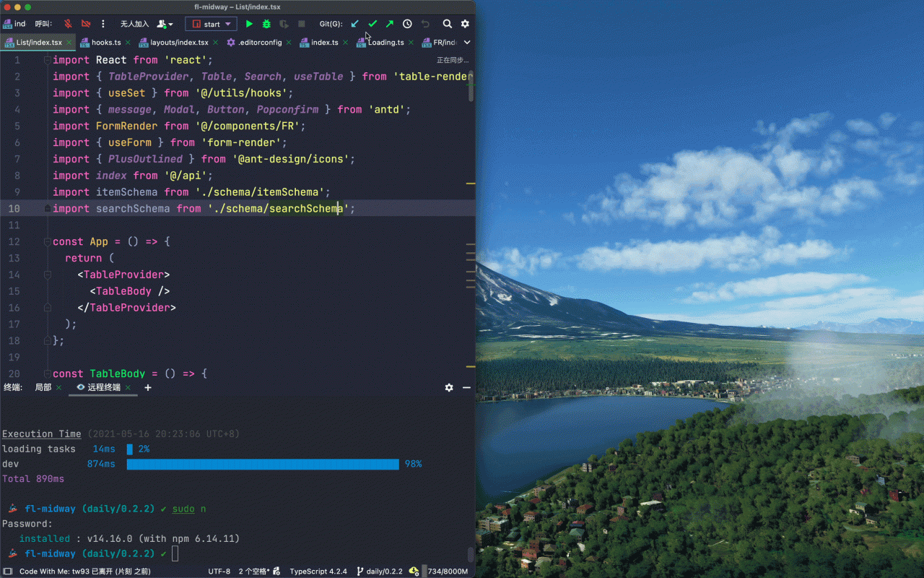The width and height of the screenshot is (924, 578).
Task: Click the editor vertical scrollbar
Action: pyautogui.click(x=471, y=85)
